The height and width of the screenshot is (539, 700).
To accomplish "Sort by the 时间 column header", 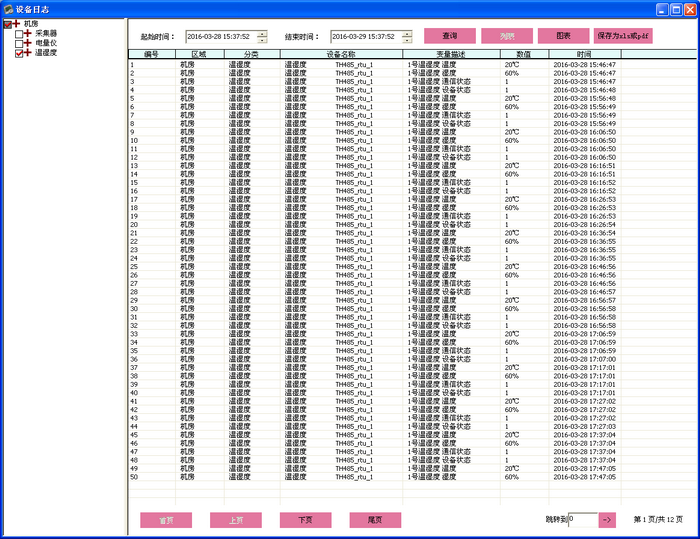I will click(x=584, y=55).
